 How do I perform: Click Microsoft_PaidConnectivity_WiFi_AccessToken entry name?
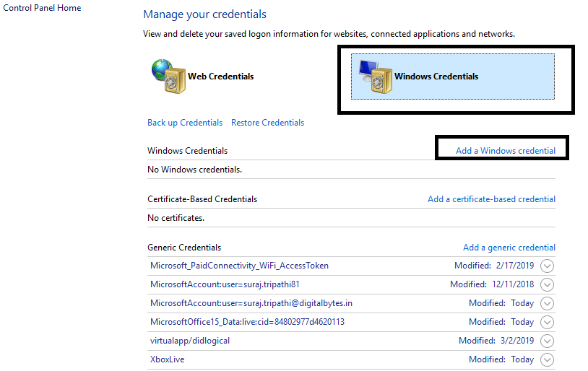(x=239, y=266)
